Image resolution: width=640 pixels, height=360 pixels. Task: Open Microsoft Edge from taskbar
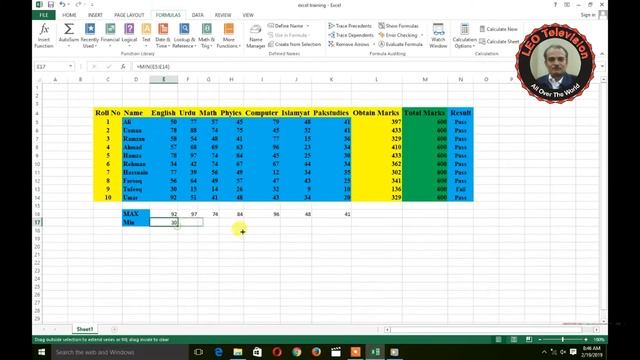point(218,352)
